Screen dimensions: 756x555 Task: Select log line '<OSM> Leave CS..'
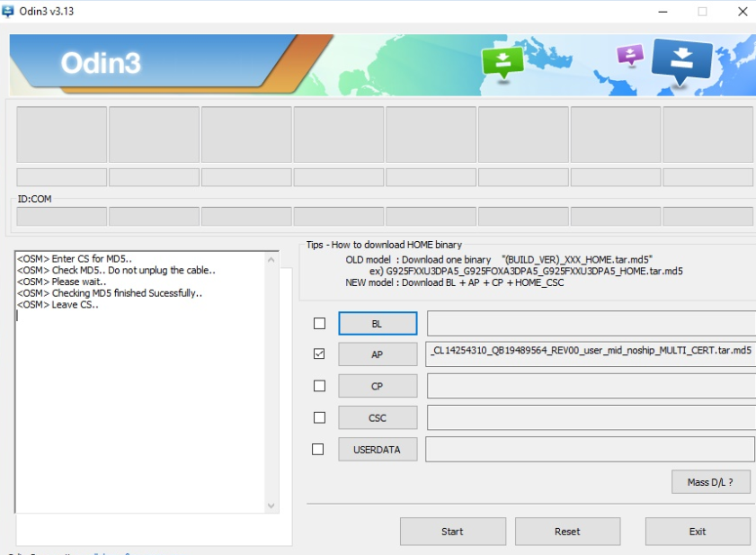click(58, 305)
